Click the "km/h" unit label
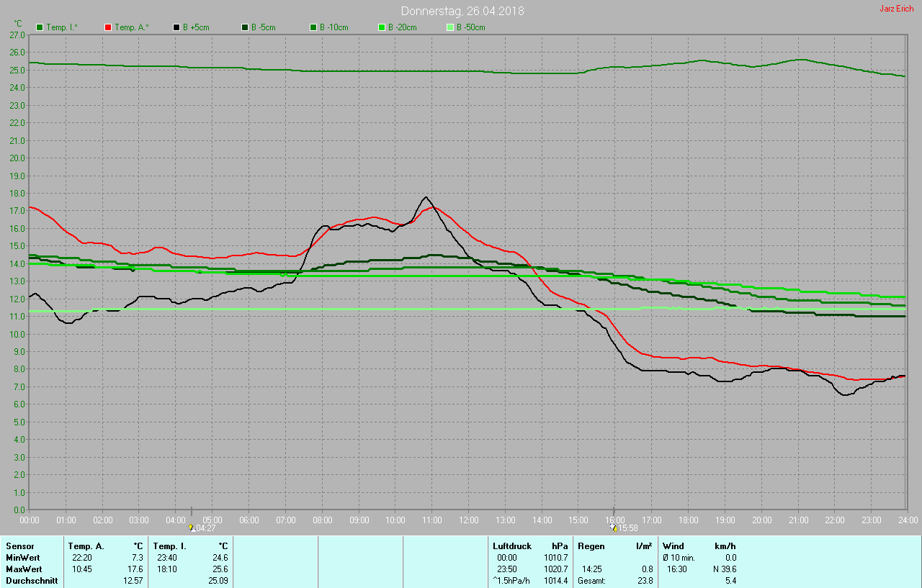The image size is (922, 588). coord(725,546)
